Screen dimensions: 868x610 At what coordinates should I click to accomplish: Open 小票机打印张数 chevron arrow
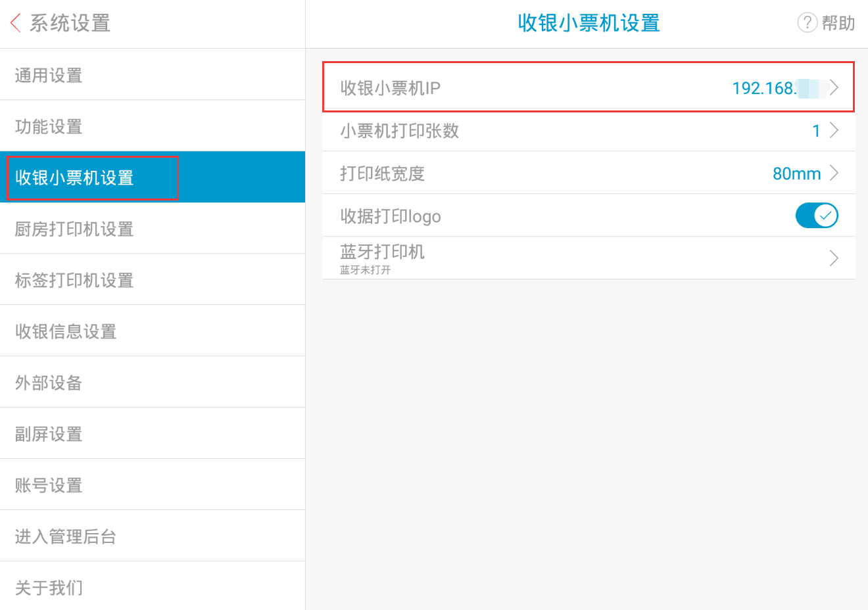click(834, 130)
